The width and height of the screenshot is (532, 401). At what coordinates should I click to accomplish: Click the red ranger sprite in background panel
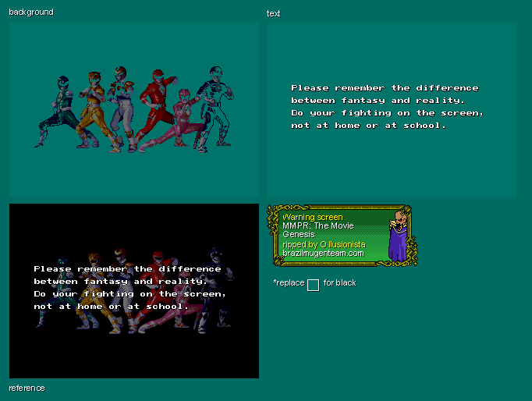pos(157,108)
